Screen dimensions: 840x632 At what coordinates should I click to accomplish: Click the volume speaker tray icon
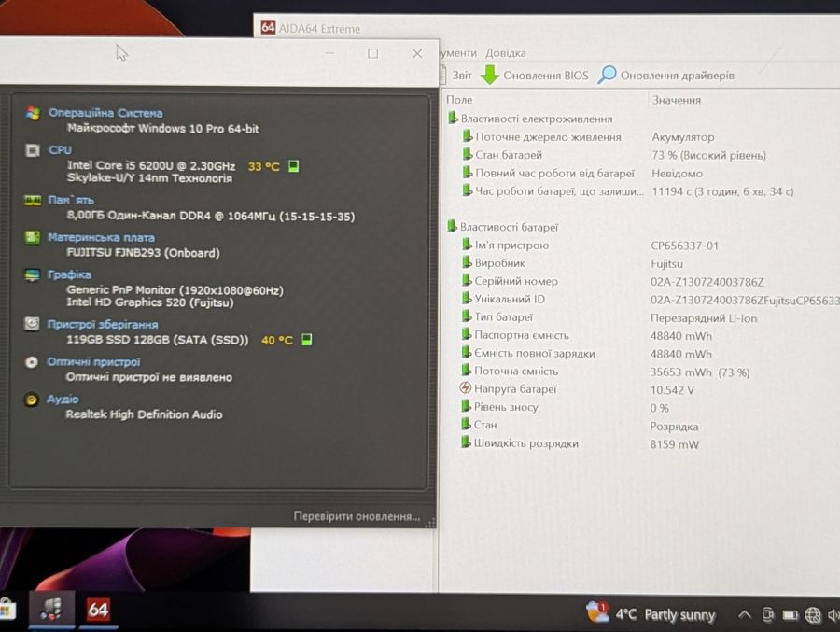tap(833, 615)
